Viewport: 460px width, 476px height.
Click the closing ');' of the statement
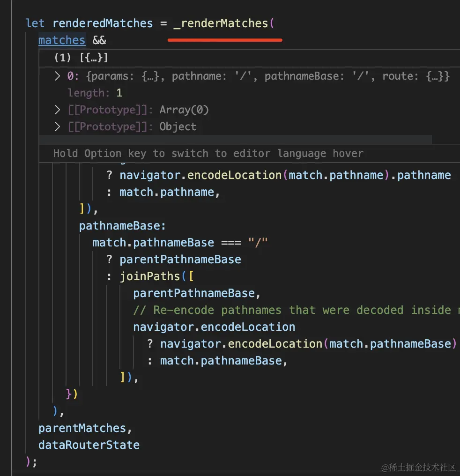pos(31,462)
